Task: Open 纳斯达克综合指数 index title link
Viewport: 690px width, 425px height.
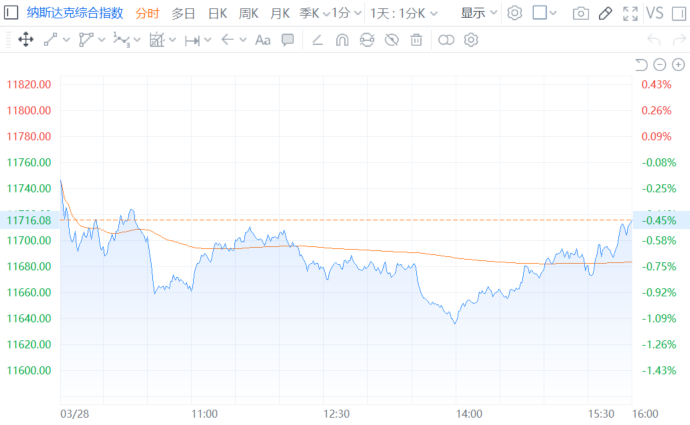Action: (75, 13)
